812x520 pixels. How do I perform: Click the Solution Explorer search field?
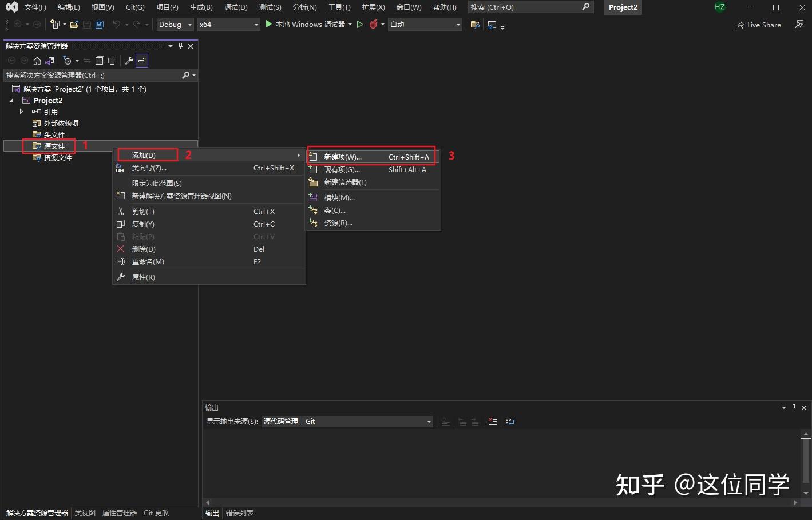click(x=101, y=75)
